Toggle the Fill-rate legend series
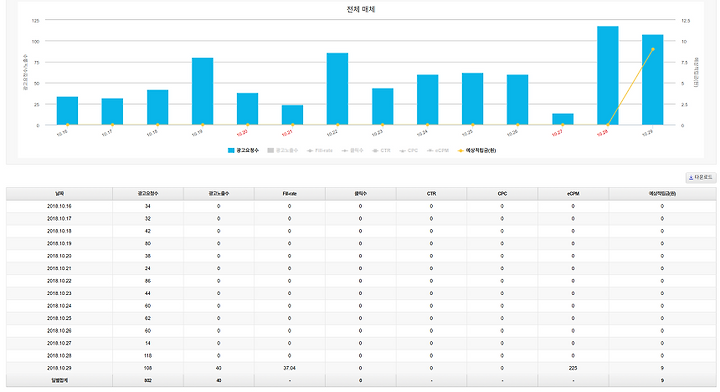Viewport: 720px width, 392px height. click(x=320, y=150)
